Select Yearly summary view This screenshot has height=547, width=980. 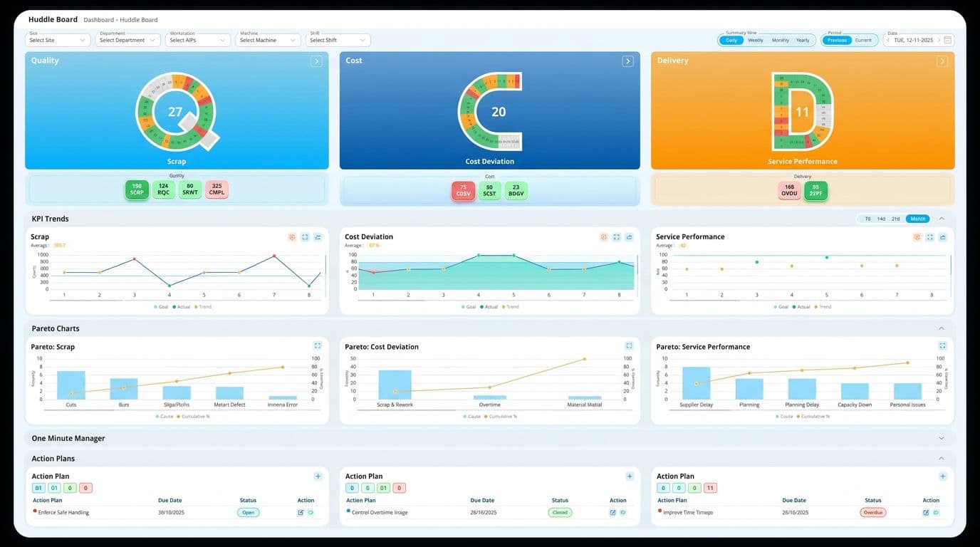(803, 41)
